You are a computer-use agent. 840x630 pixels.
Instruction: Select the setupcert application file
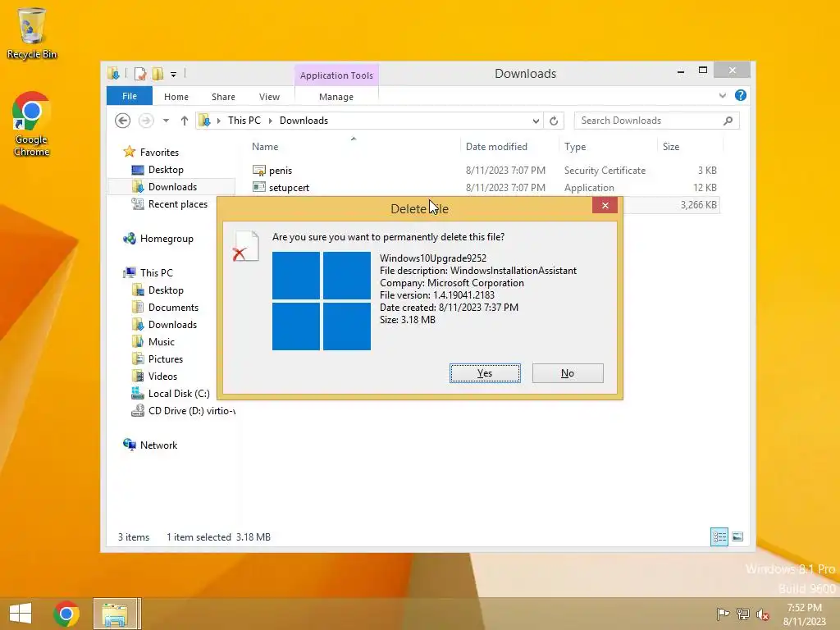(289, 188)
